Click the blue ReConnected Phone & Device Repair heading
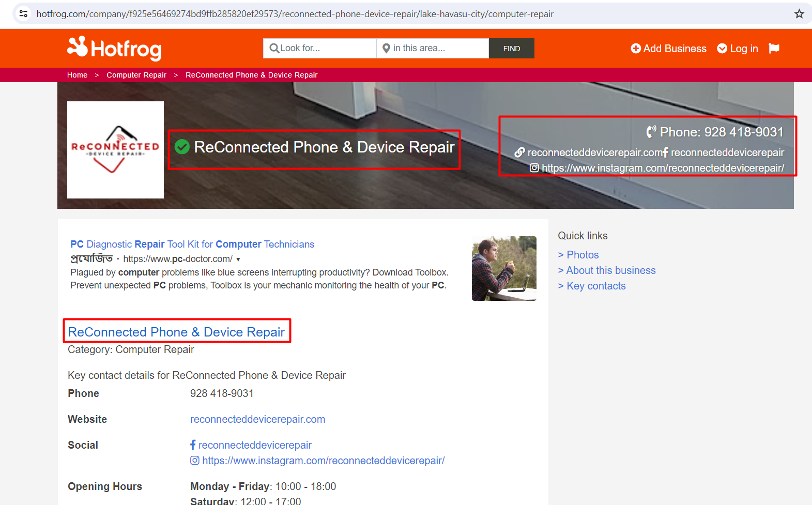Image resolution: width=812 pixels, height=505 pixels. [x=176, y=332]
